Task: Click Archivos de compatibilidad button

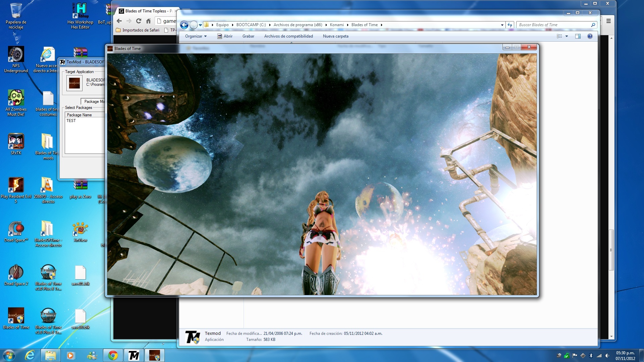Action: 288,36
